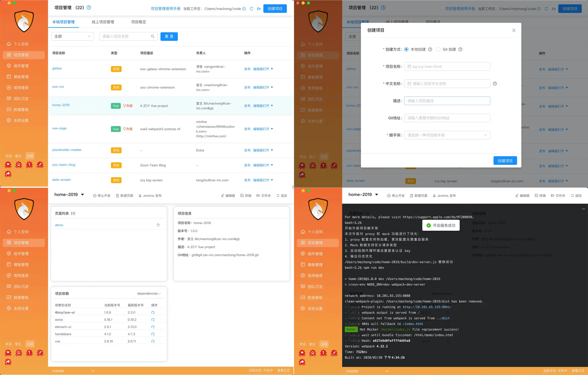Open http://10.201.65.155:8081/ link in terminal
The image size is (588, 375).
(x=427, y=307)
